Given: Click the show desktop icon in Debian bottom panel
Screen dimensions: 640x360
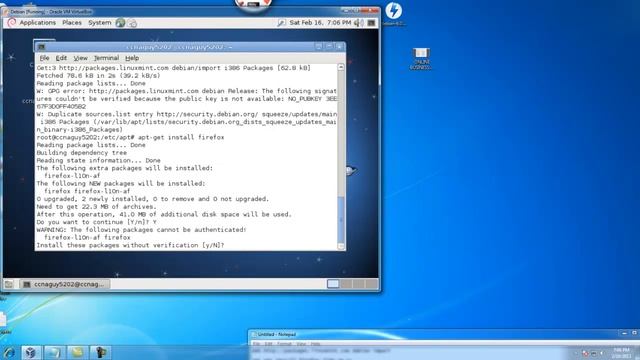Looking at the screenshot, I should (x=9, y=284).
